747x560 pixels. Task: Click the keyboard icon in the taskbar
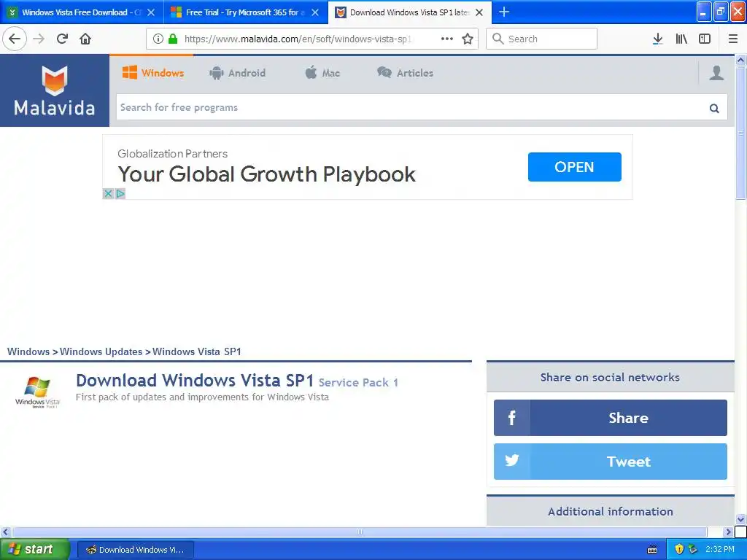[652, 550]
